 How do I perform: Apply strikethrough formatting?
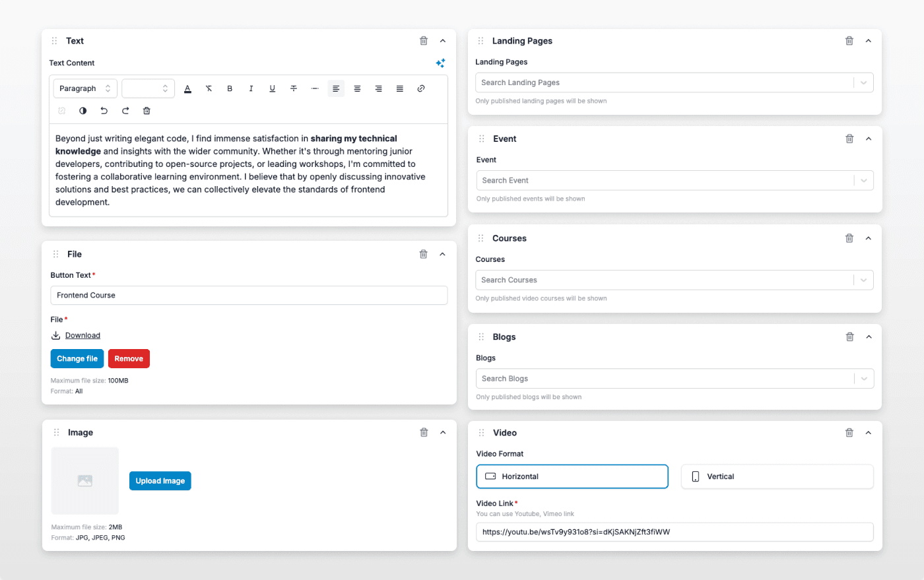(x=294, y=88)
